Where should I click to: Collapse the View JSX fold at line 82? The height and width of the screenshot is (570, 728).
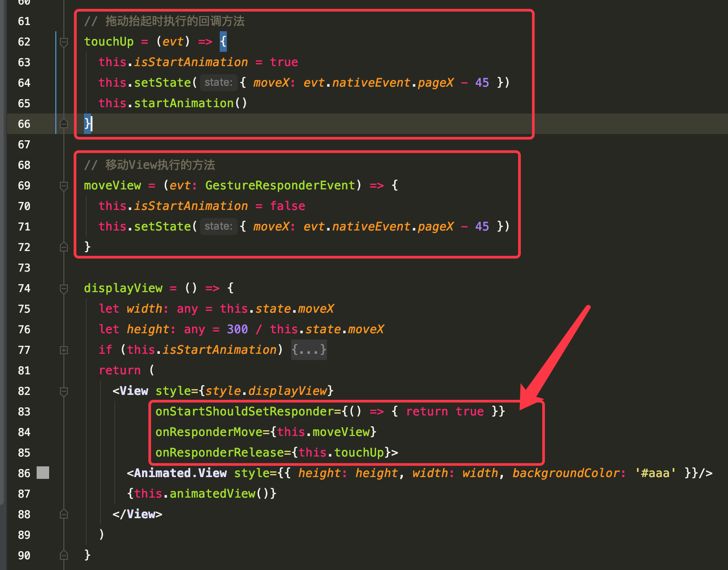64,391
